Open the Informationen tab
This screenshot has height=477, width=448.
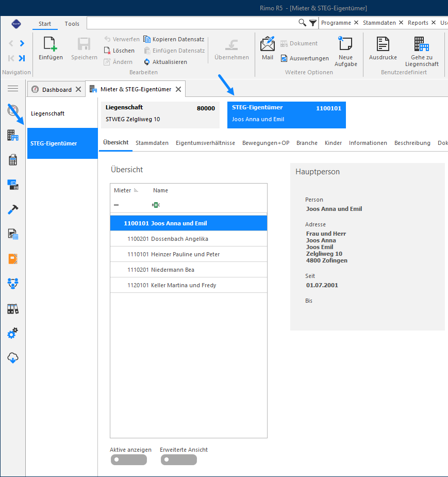pos(368,143)
